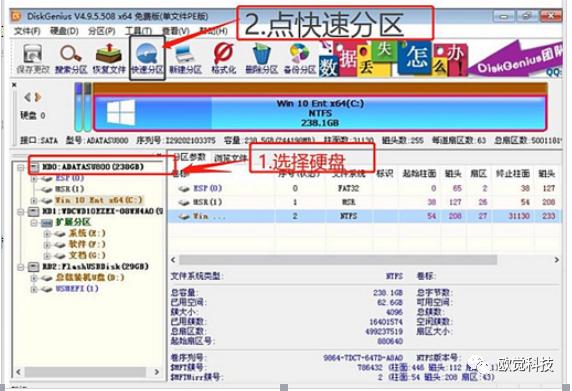Go to next disk with right arrow
Screen dimensions: 572x391
click(x=38, y=97)
